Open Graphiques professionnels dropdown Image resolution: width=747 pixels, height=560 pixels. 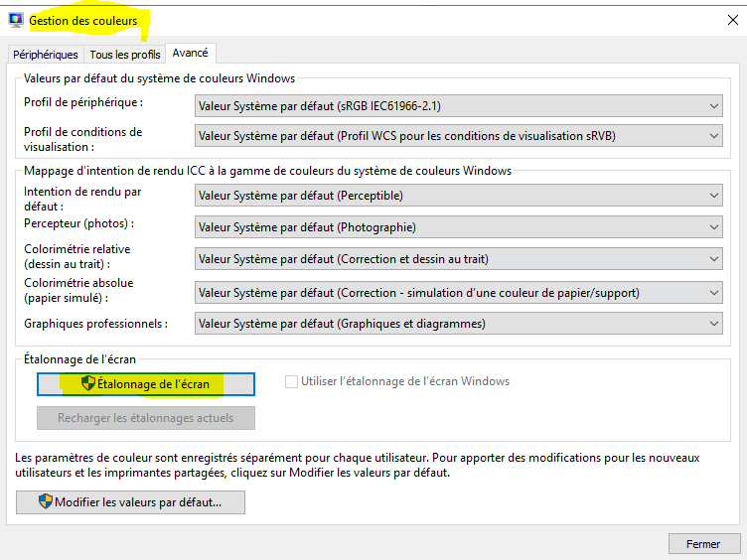click(x=458, y=324)
